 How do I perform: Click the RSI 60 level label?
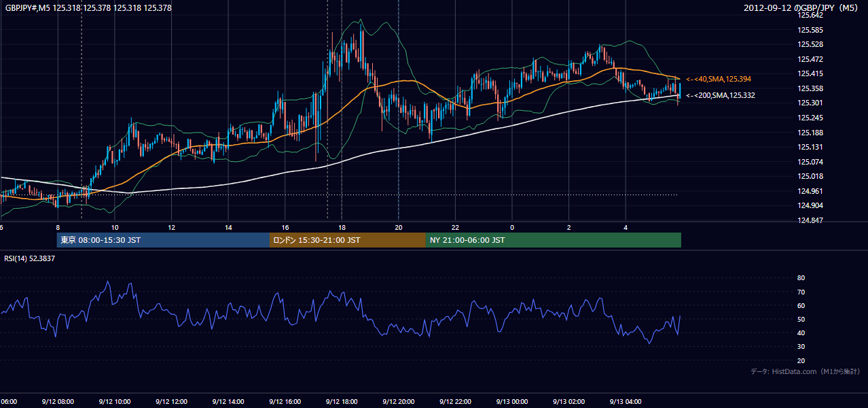801,305
